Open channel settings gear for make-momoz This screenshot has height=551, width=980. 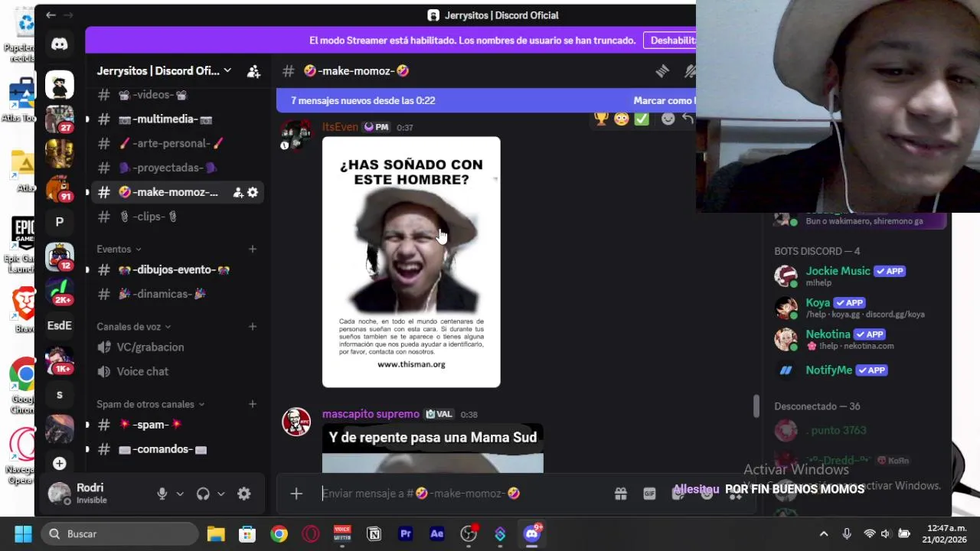253,192
